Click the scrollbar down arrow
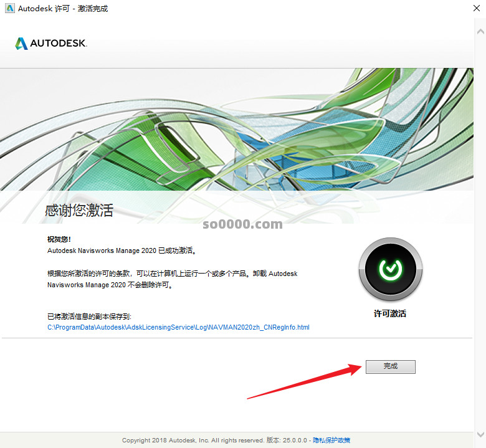The image size is (486, 448). tap(480, 434)
